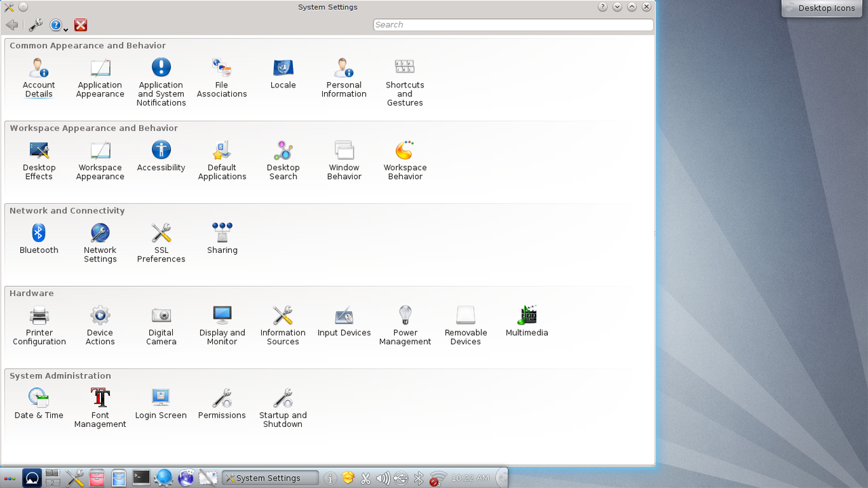868x488 pixels.
Task: Open Bluetooth settings module
Action: coord(39,239)
